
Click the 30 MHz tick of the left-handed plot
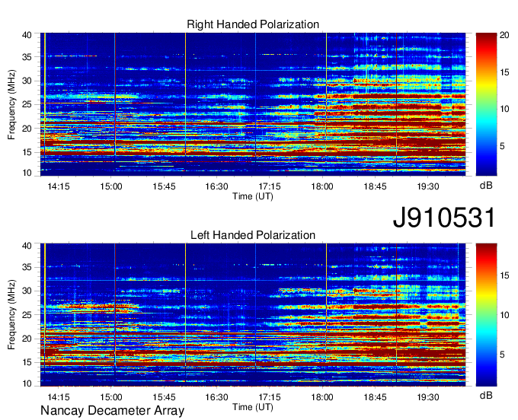click(27, 291)
